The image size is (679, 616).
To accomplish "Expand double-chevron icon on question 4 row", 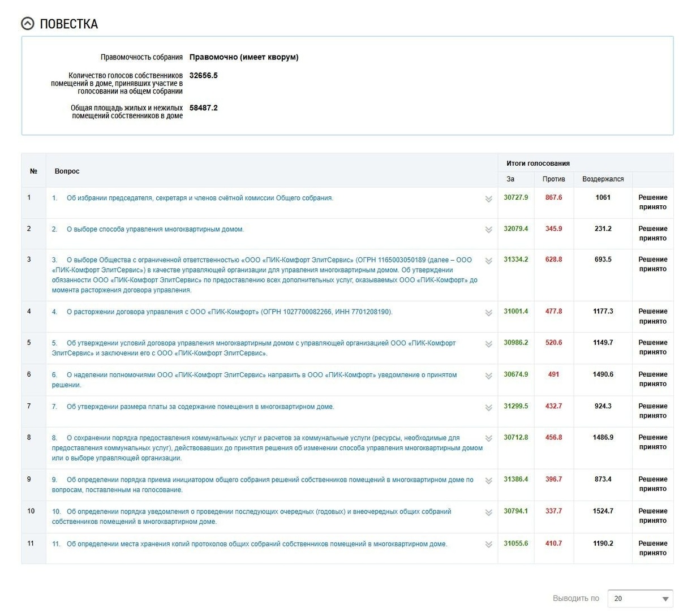I will point(488,313).
